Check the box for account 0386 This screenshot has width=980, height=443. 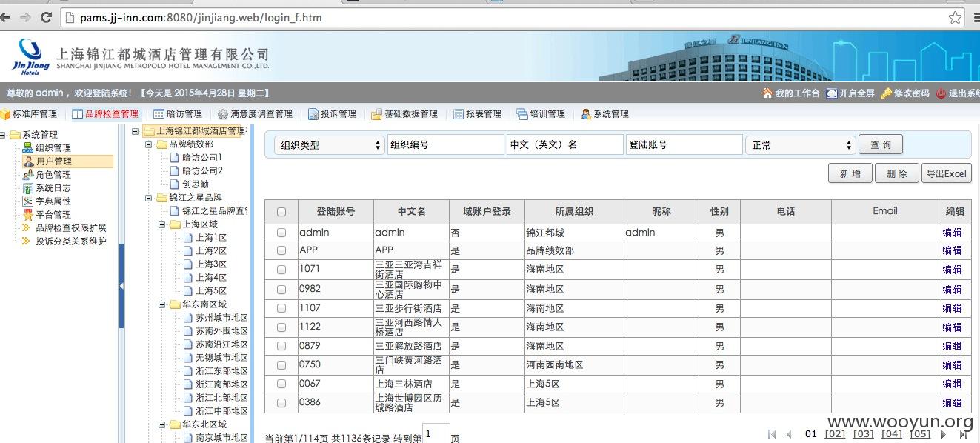tap(281, 403)
